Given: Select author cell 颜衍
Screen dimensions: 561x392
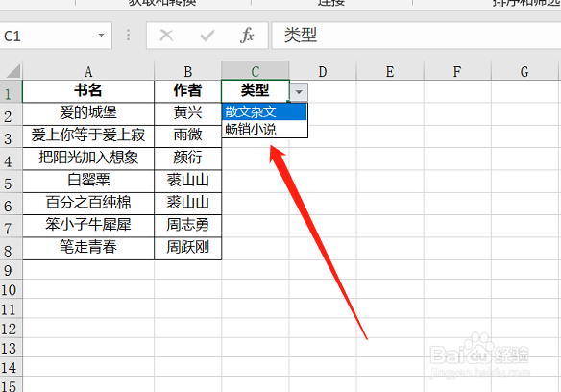Looking at the screenshot, I should coord(188,159).
